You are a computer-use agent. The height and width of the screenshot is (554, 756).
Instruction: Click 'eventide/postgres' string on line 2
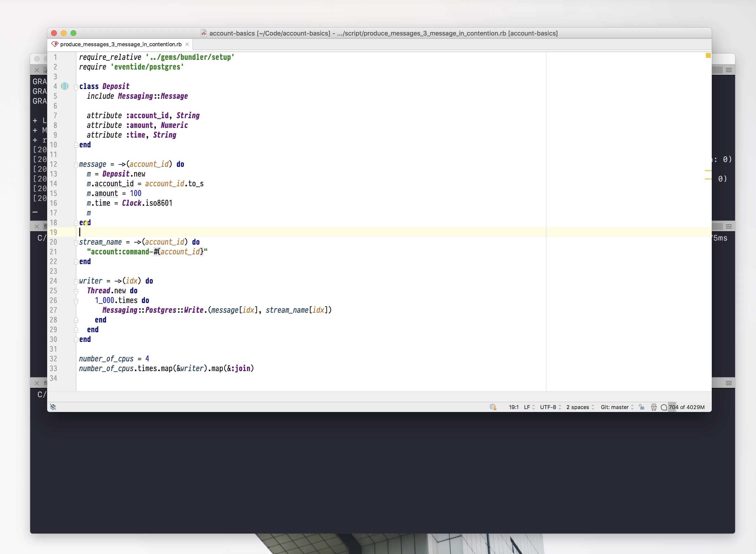pos(148,67)
